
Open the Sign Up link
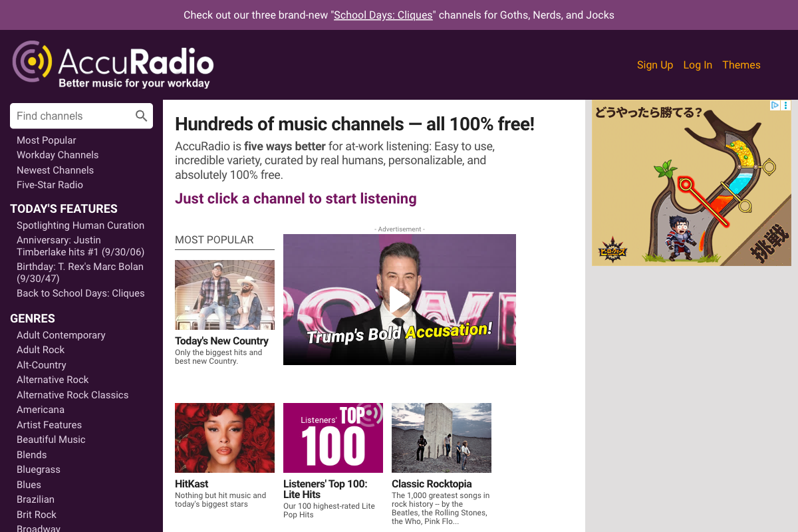(654, 65)
